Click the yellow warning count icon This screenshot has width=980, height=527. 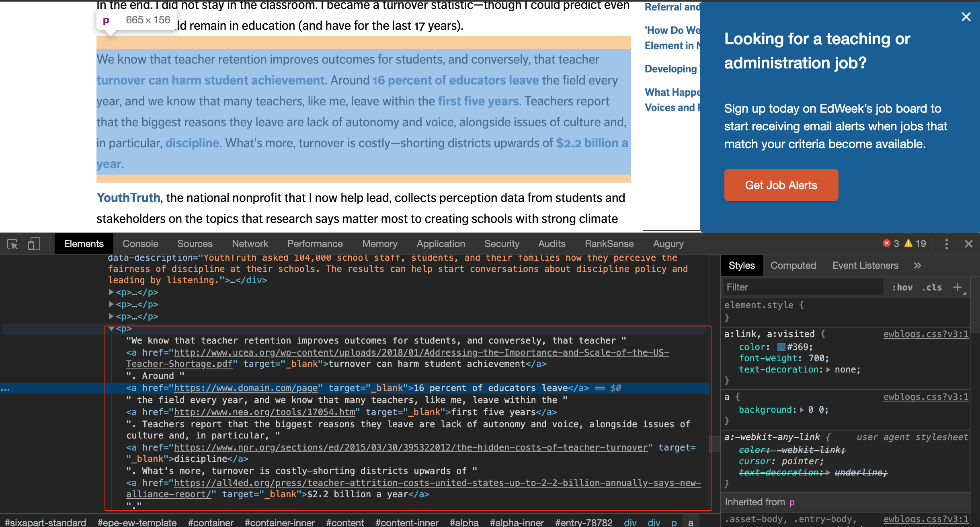click(908, 243)
